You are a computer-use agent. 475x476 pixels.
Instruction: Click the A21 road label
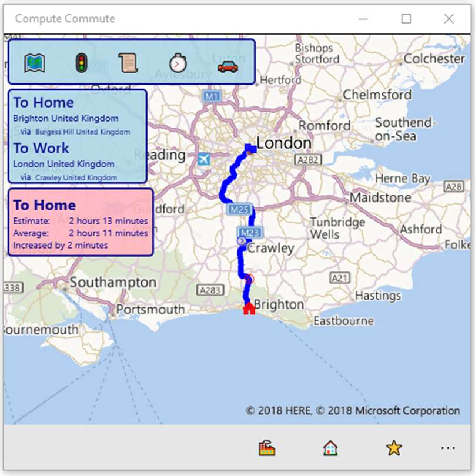click(340, 278)
